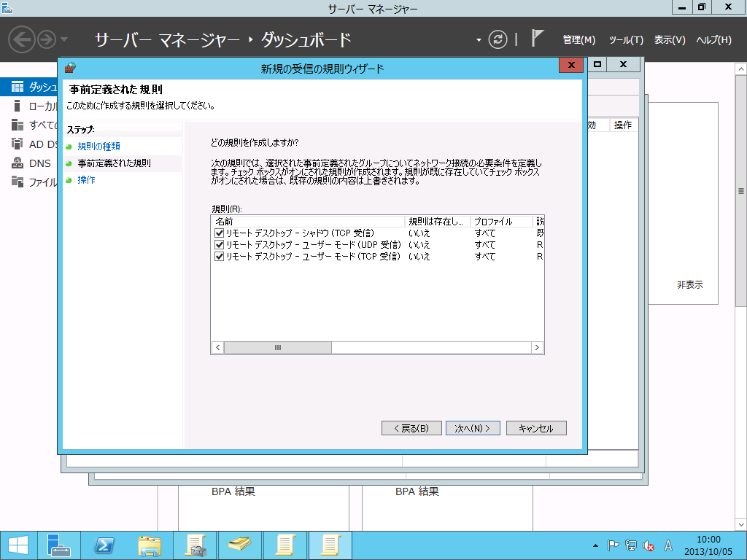
Task: Select the All Servers sidebar icon
Action: [18, 125]
